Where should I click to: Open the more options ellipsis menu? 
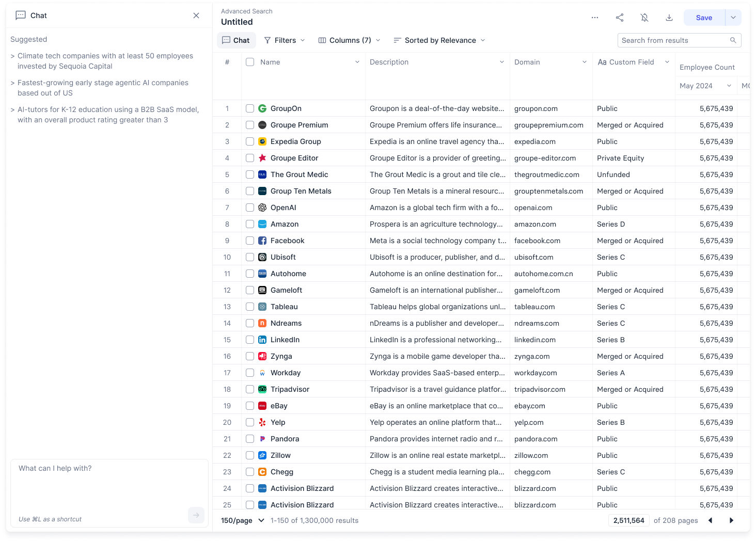pyautogui.click(x=595, y=18)
